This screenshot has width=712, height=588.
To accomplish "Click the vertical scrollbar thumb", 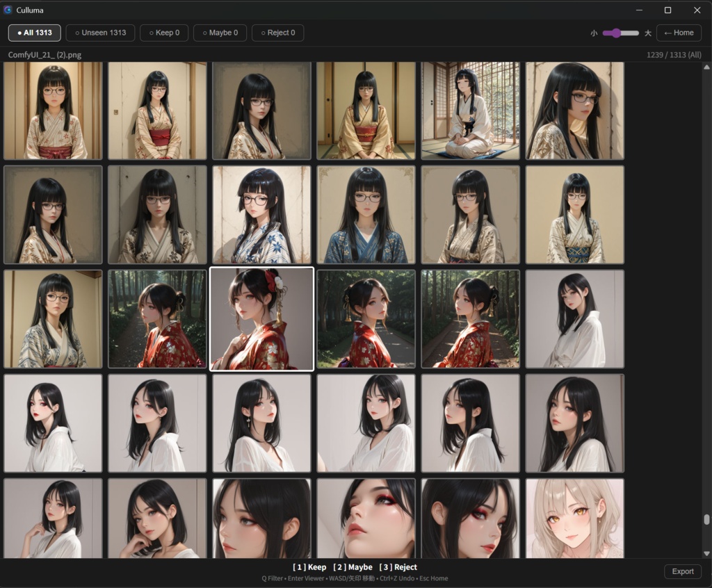I will [706, 519].
